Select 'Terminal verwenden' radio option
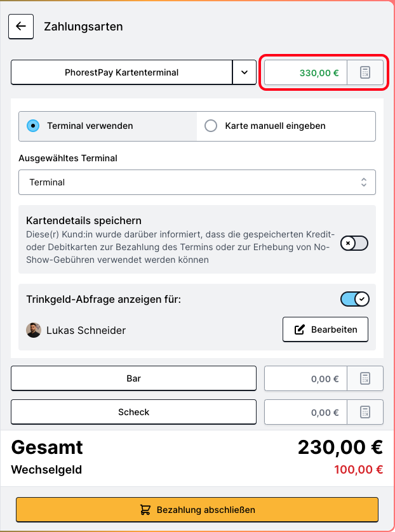The height and width of the screenshot is (532, 395). point(34,126)
